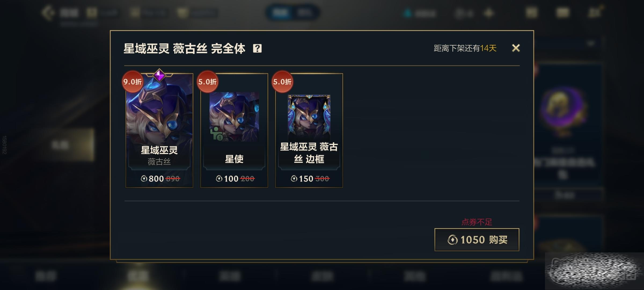Click the currency icon beside the 150 price
This screenshot has width=644, height=290.
pos(294,179)
